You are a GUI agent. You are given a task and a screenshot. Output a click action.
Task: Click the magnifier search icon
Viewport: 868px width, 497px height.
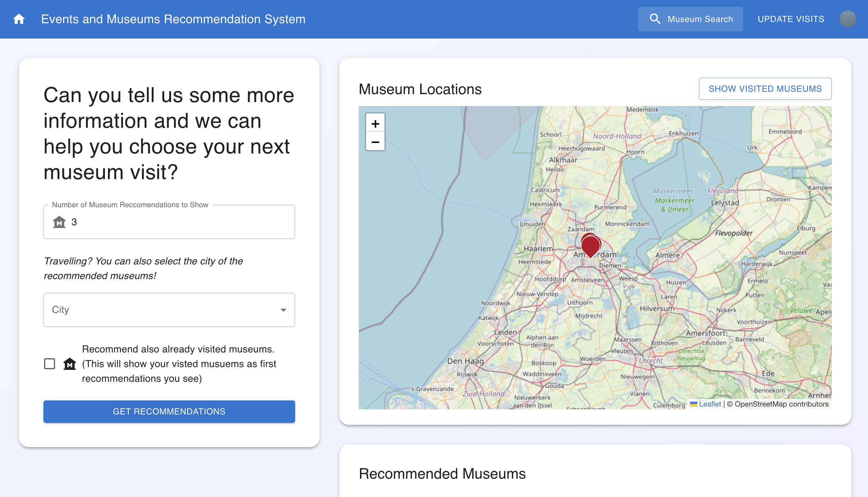pyautogui.click(x=655, y=19)
